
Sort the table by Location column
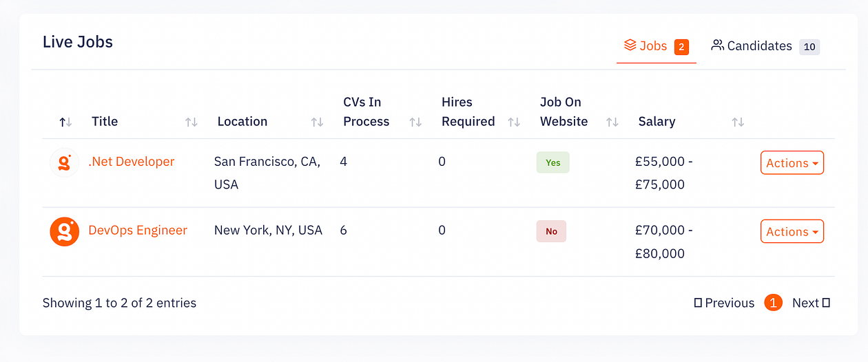(317, 122)
